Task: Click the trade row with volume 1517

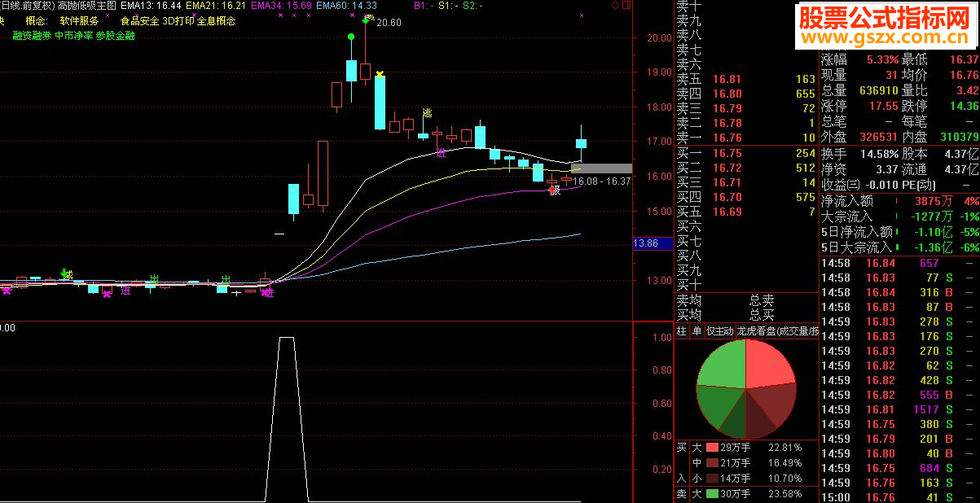Action: click(x=899, y=409)
